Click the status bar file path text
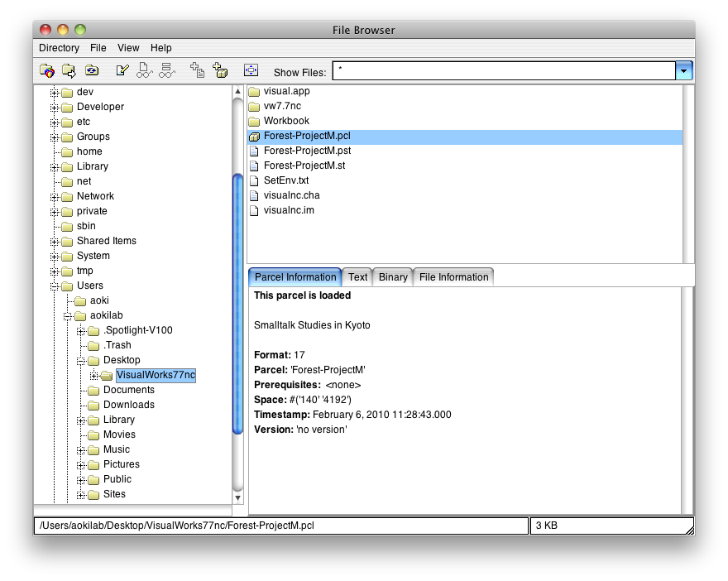The image size is (728, 581). pos(177,526)
